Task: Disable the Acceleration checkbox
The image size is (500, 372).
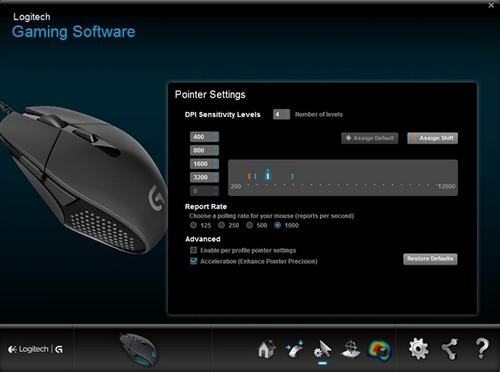Action: pos(193,261)
